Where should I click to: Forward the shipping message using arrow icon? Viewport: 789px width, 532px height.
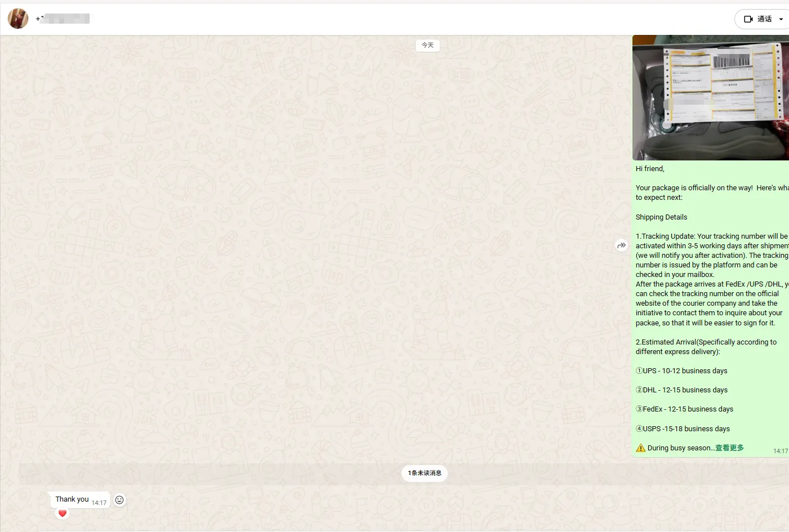coord(621,245)
